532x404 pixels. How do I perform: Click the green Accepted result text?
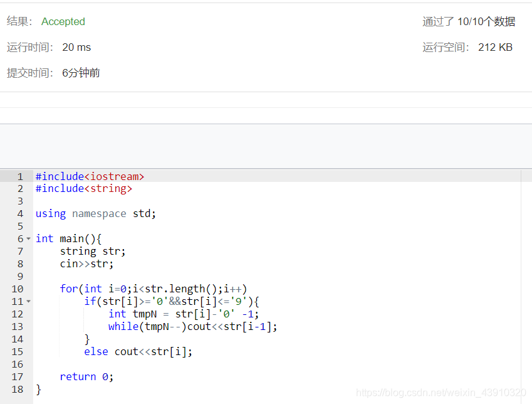(x=63, y=21)
